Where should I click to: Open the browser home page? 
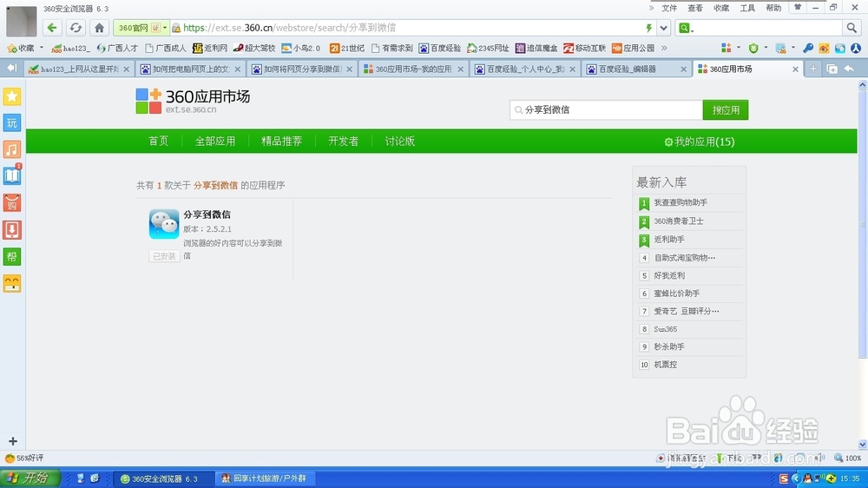click(99, 28)
